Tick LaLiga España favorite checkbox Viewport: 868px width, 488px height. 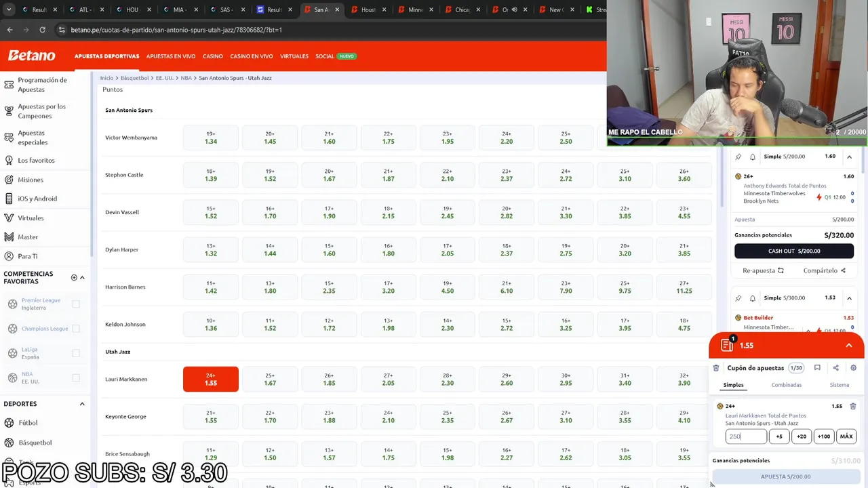point(76,353)
